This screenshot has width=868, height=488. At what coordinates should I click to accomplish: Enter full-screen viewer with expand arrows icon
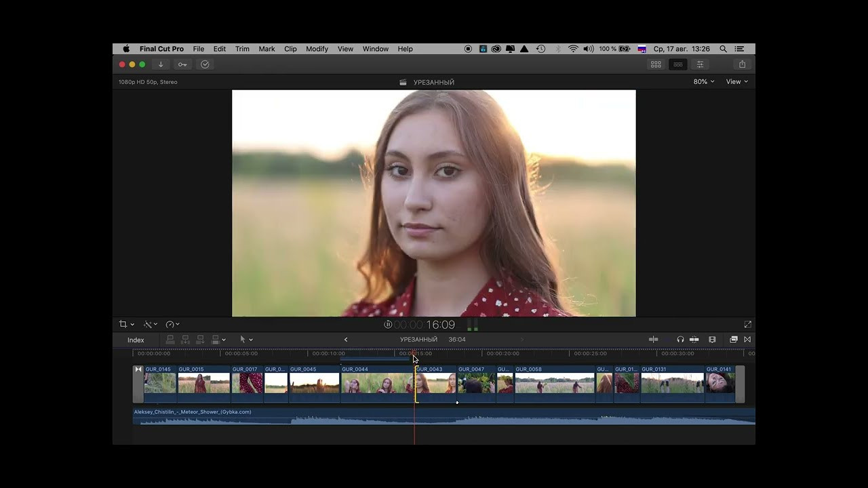point(747,325)
